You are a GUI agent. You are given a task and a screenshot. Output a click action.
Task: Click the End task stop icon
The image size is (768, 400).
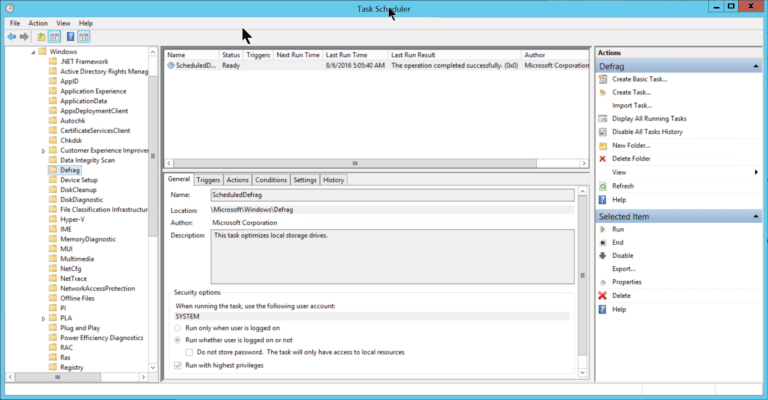603,242
